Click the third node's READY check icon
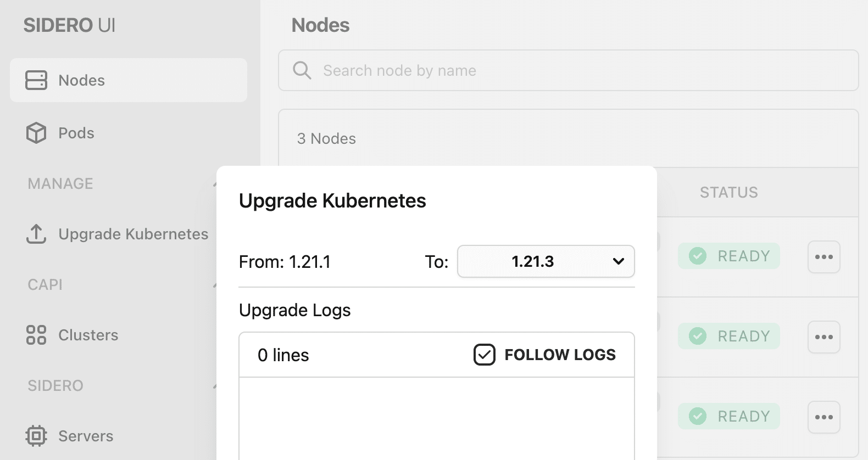Screen dimensions: 868x460 (698, 416)
